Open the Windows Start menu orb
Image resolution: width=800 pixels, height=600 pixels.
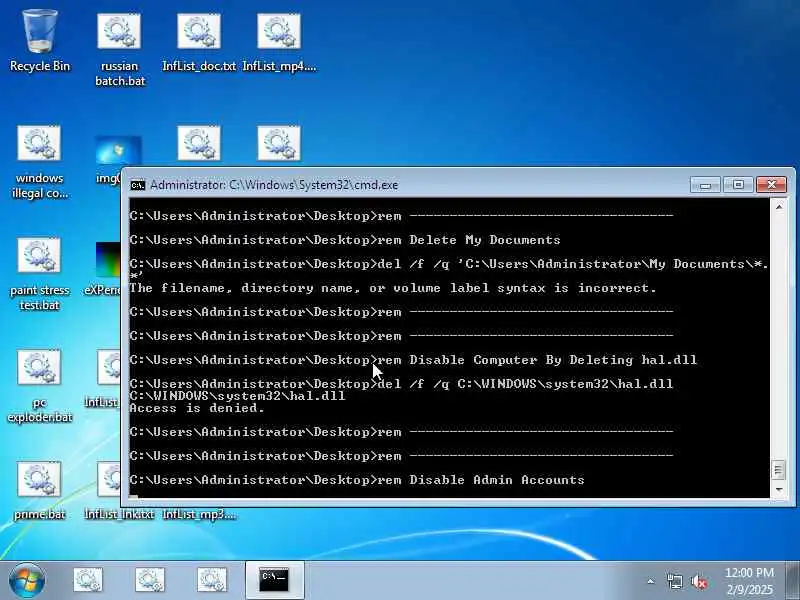[27, 581]
